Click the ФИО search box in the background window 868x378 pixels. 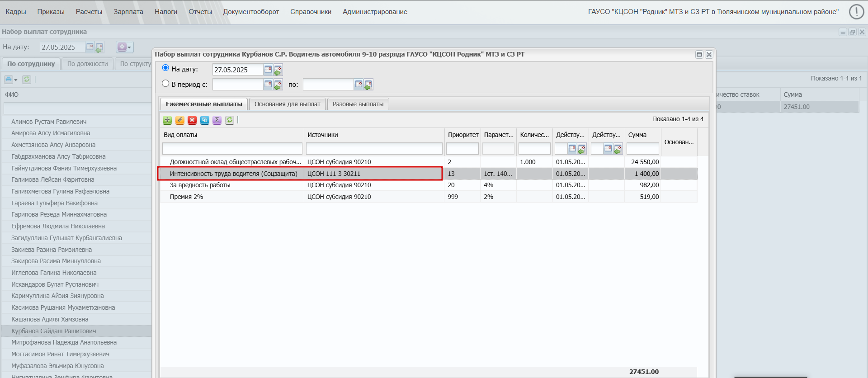pyautogui.click(x=77, y=109)
